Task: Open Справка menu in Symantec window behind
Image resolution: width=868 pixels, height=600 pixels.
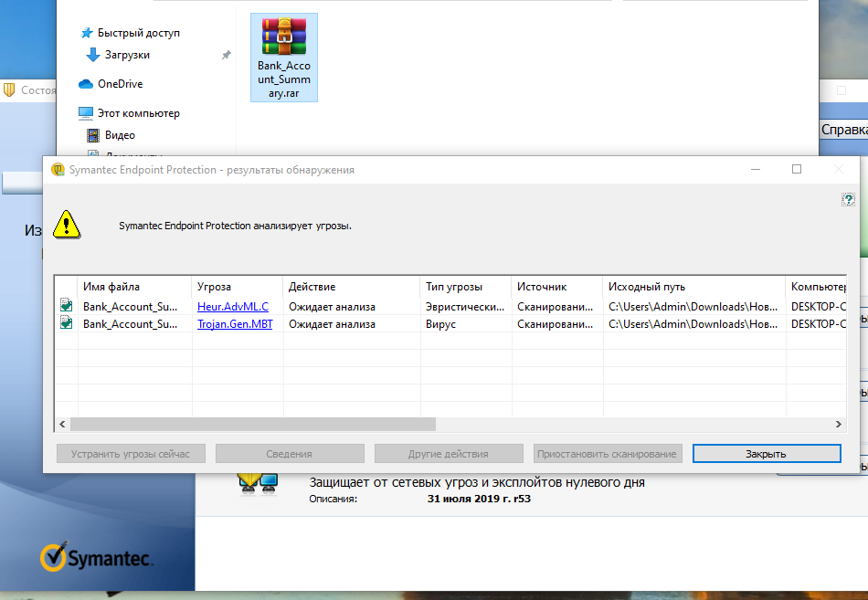Action: (843, 130)
